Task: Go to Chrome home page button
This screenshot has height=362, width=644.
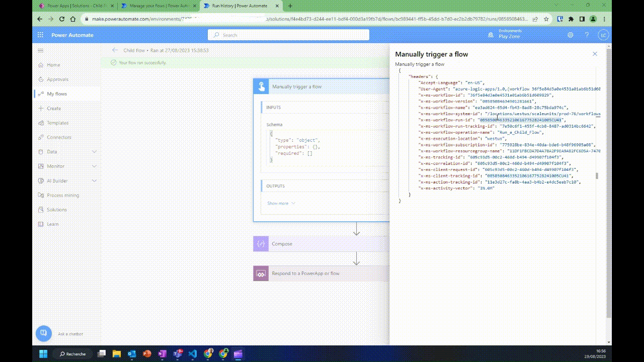Action: [73, 19]
